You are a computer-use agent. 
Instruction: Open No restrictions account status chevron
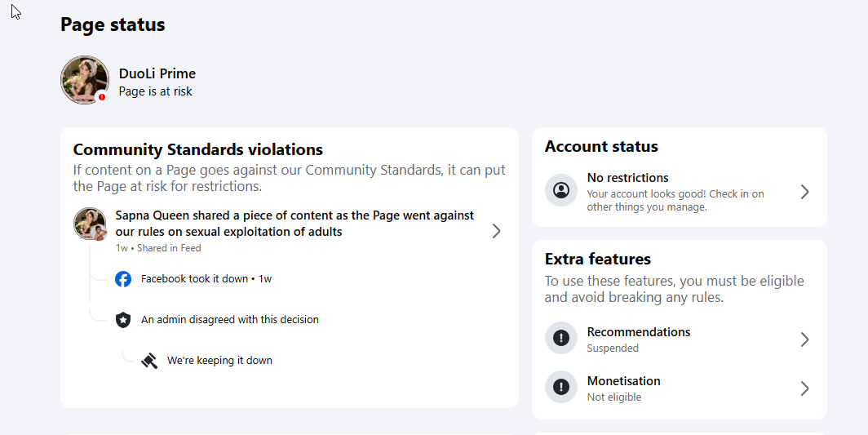[x=805, y=192]
